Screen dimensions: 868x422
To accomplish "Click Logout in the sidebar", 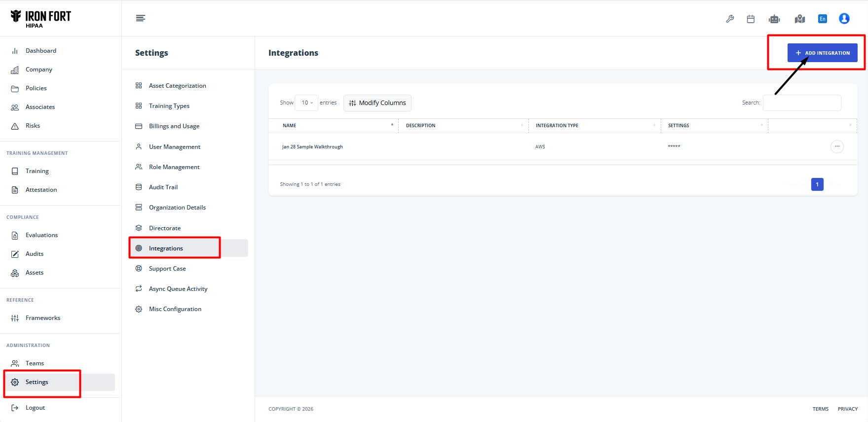I will [35, 408].
